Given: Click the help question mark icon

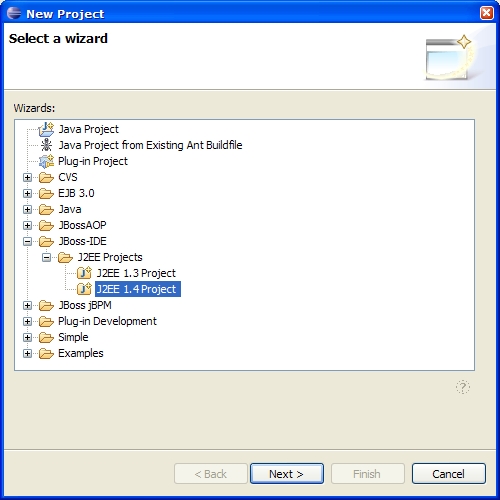Looking at the screenshot, I should (x=463, y=387).
